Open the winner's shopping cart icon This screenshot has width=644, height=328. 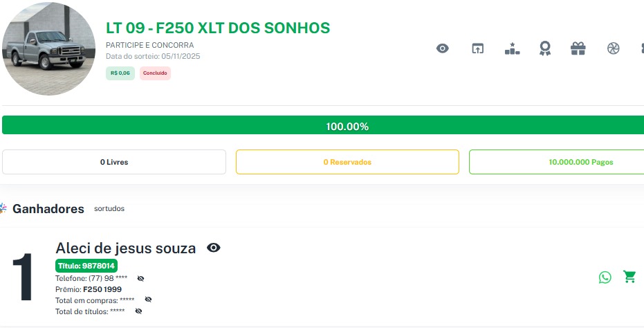click(629, 277)
